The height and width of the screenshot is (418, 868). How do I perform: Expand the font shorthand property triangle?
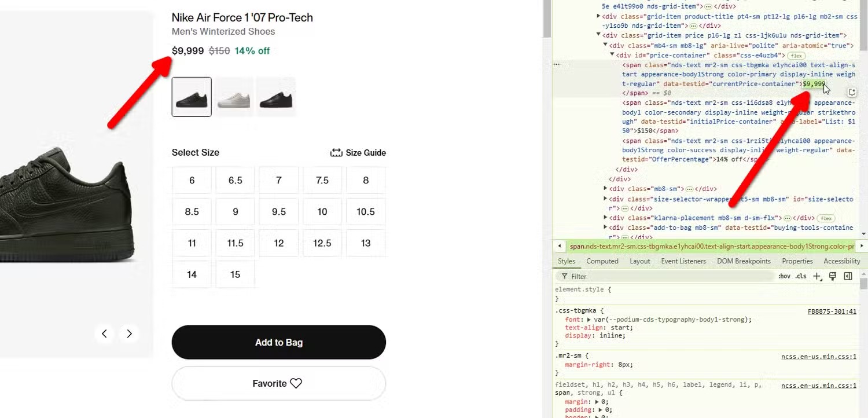(x=589, y=320)
